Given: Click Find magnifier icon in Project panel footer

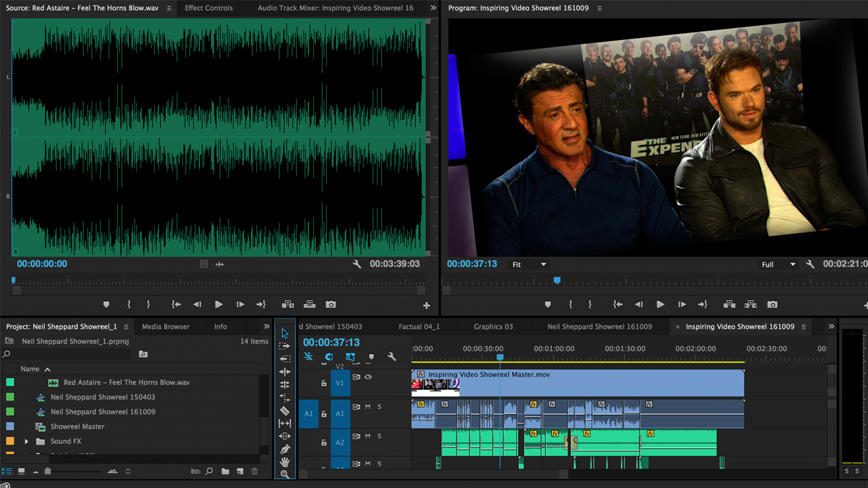Looking at the screenshot, I should (x=210, y=471).
